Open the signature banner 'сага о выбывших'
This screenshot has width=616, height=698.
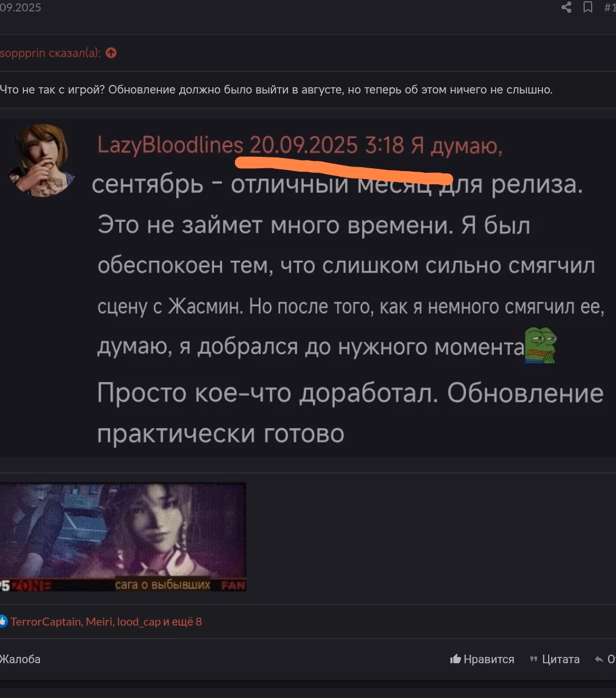coord(123,537)
